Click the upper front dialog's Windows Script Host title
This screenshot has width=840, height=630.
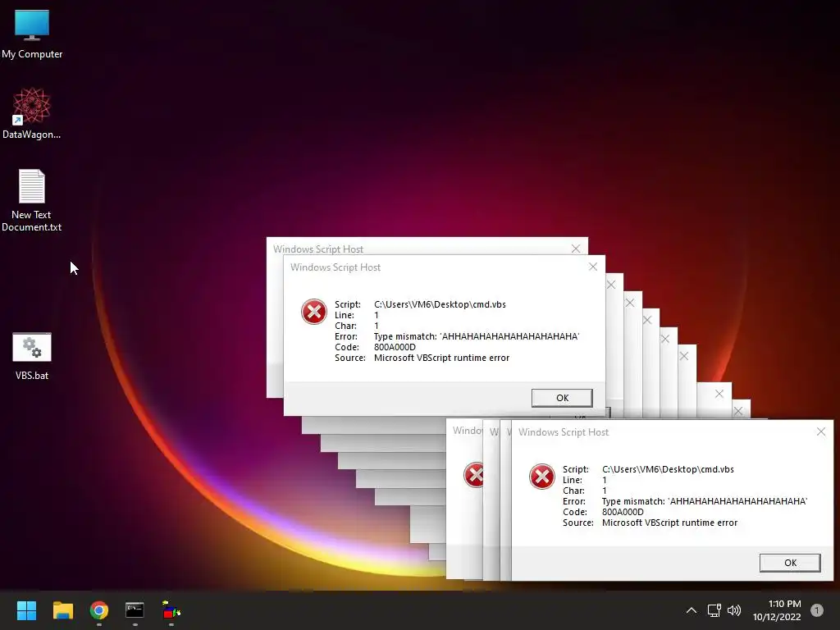coord(336,267)
